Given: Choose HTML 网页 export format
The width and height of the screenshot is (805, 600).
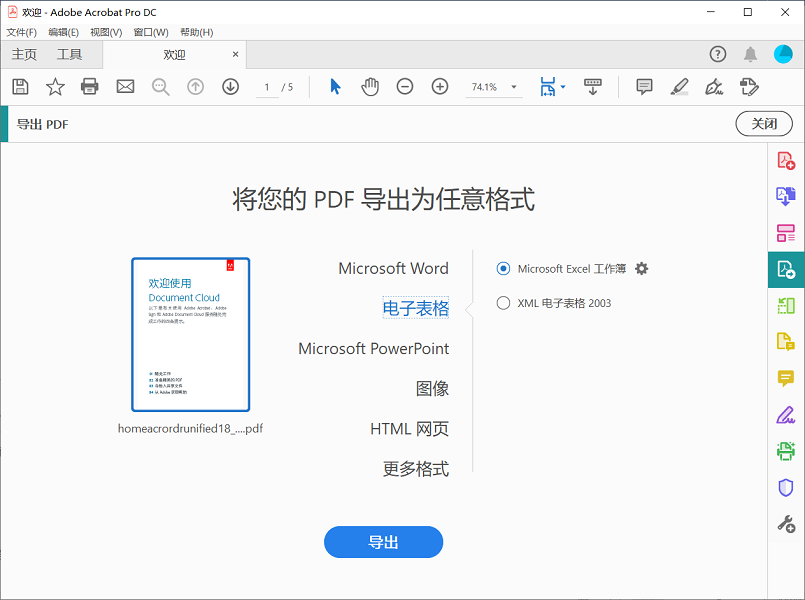Looking at the screenshot, I should point(410,429).
